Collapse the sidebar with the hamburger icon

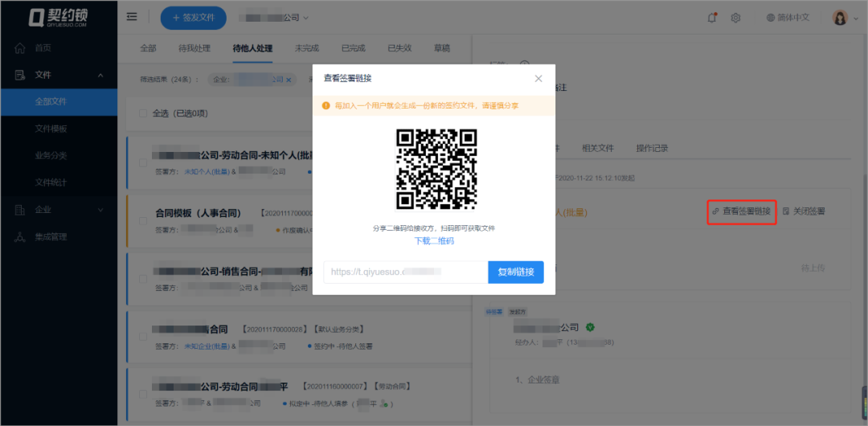click(x=132, y=17)
